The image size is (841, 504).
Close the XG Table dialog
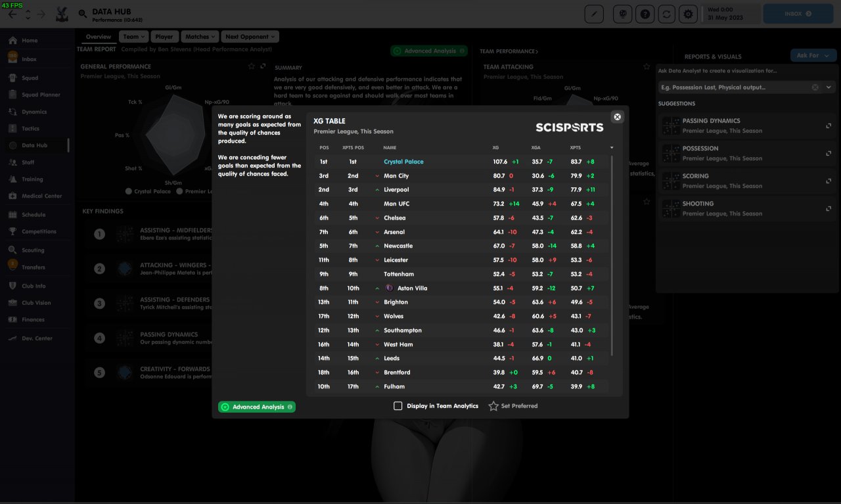pyautogui.click(x=617, y=117)
